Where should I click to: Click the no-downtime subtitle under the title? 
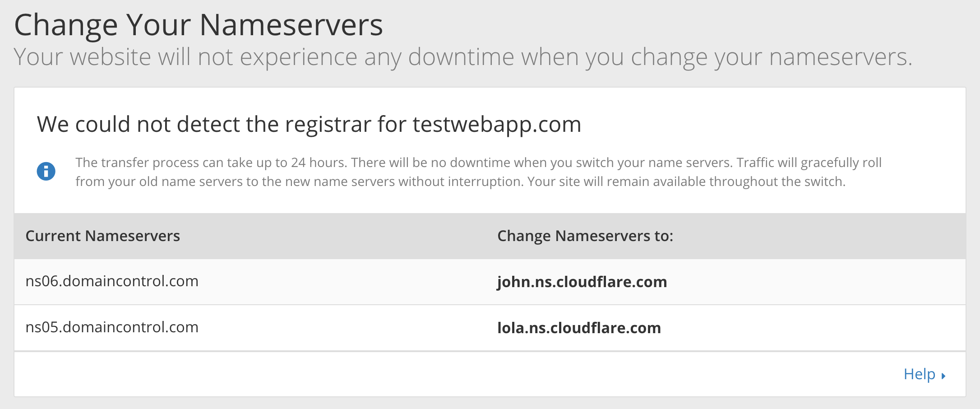pyautogui.click(x=462, y=57)
